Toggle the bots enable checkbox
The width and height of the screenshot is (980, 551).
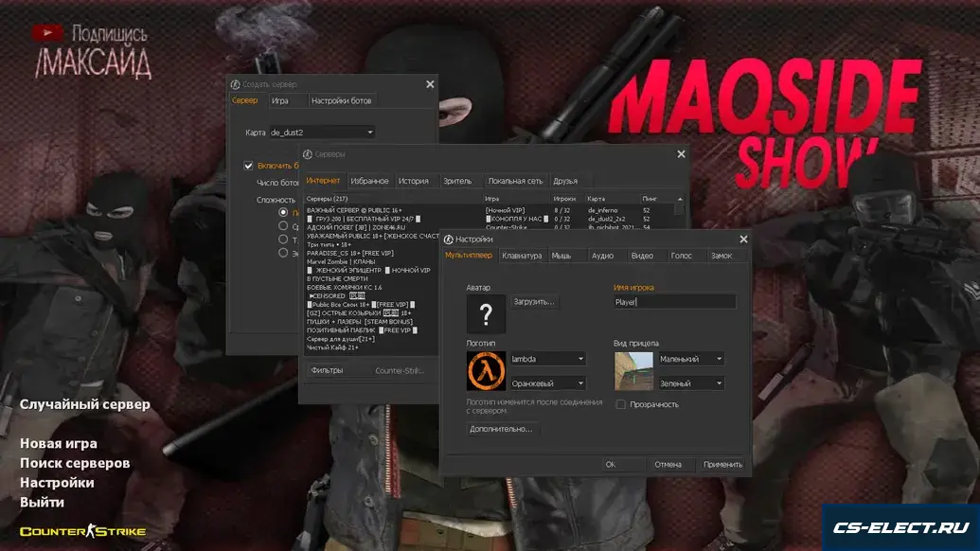[x=249, y=166]
